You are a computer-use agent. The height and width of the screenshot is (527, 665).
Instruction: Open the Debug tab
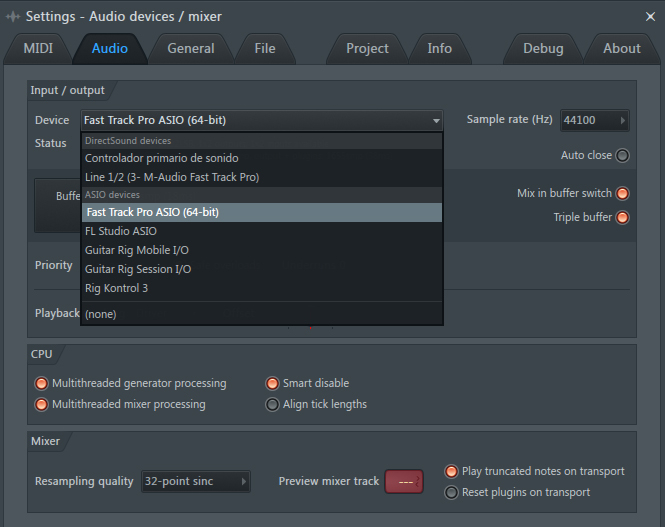click(543, 48)
